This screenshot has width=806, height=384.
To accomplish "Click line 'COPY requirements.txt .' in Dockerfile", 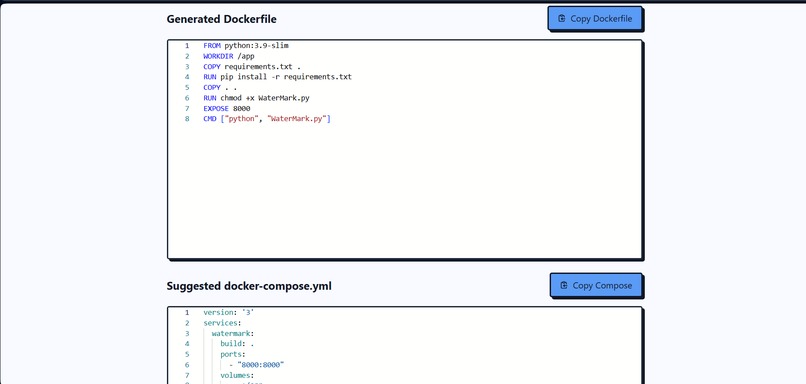I will click(x=252, y=66).
